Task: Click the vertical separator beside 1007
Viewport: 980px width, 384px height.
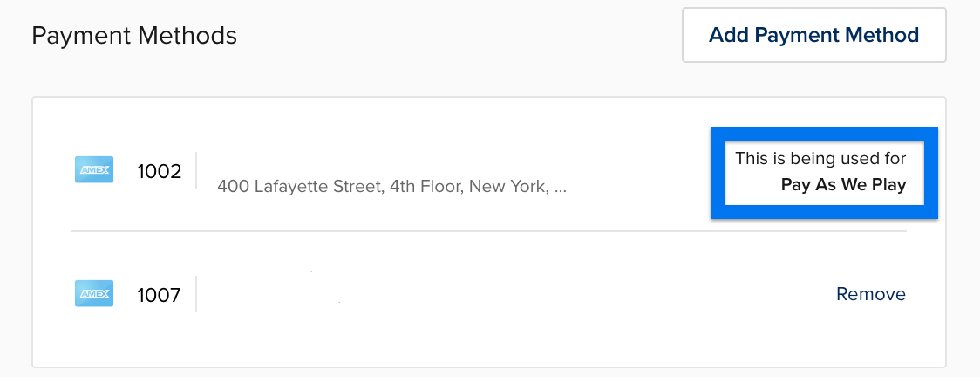Action: [x=196, y=294]
